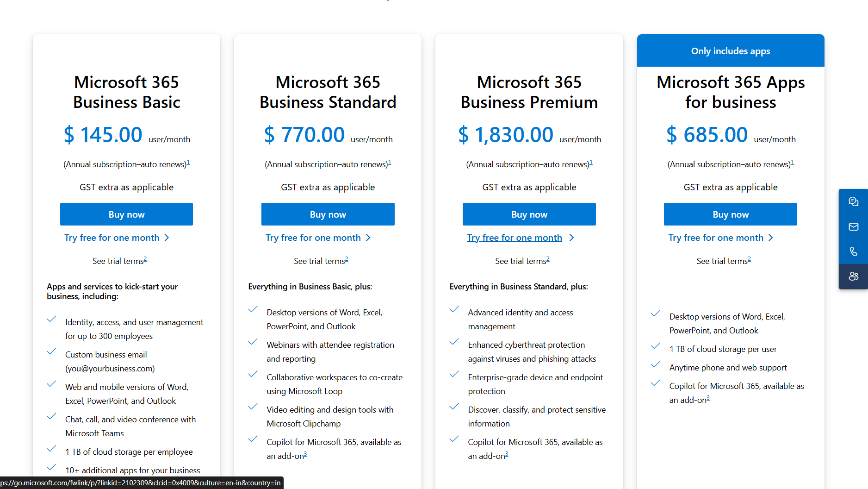Open the chat icon in side panel
Viewport: 868px width, 489px height.
853,201
